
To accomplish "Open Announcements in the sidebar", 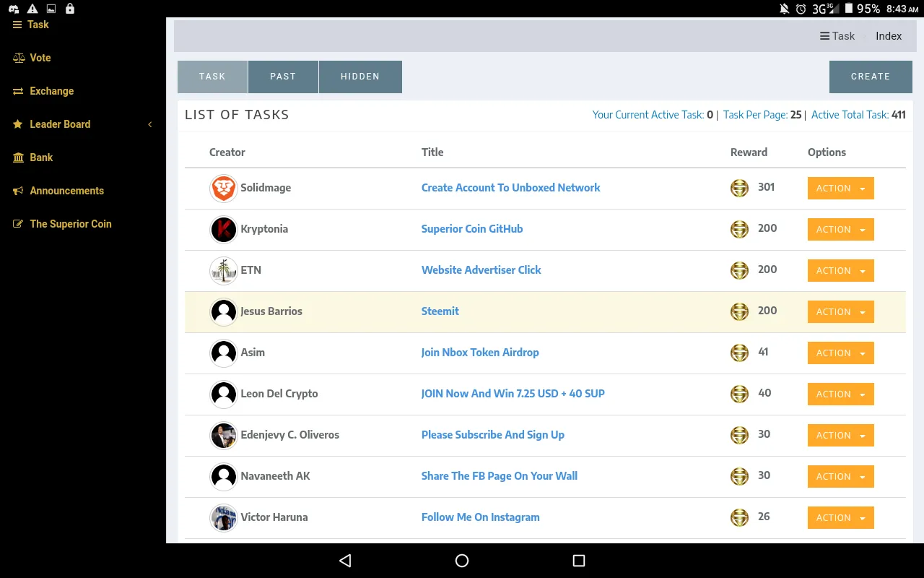I will click(58, 191).
